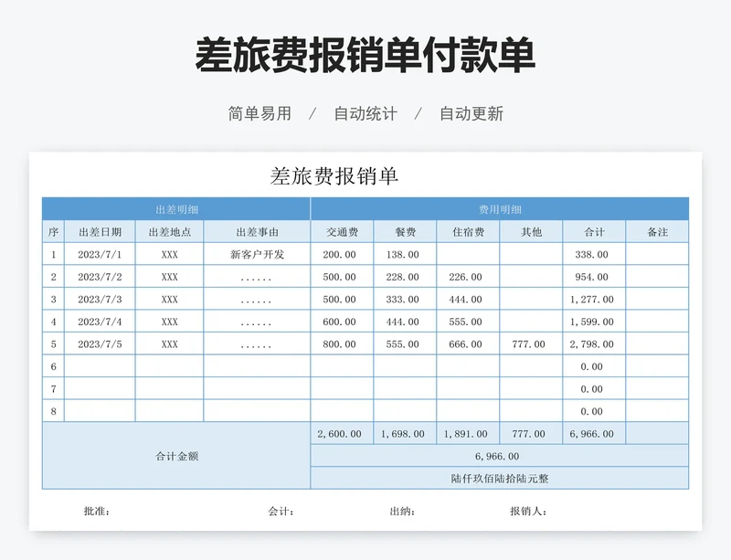Image resolution: width=731 pixels, height=560 pixels.
Task: Click the 报销人 signature label
Action: tap(529, 511)
